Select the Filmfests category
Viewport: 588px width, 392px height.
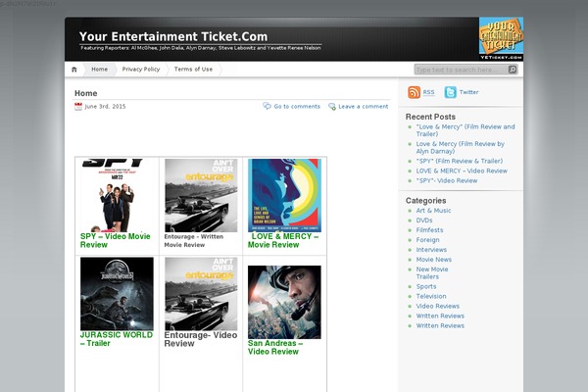pos(429,230)
